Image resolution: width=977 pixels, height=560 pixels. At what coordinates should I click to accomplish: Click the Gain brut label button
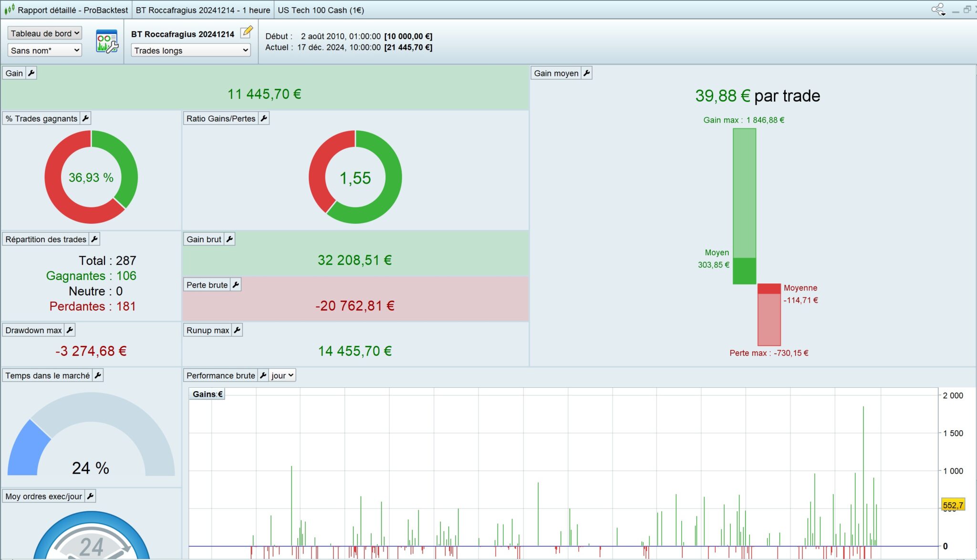tap(204, 239)
